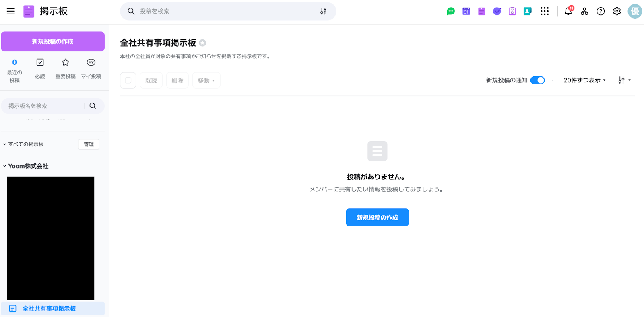The image size is (644, 317).
Task: Open the 20件ずつ表示 page size dropdown
Action: 584,80
